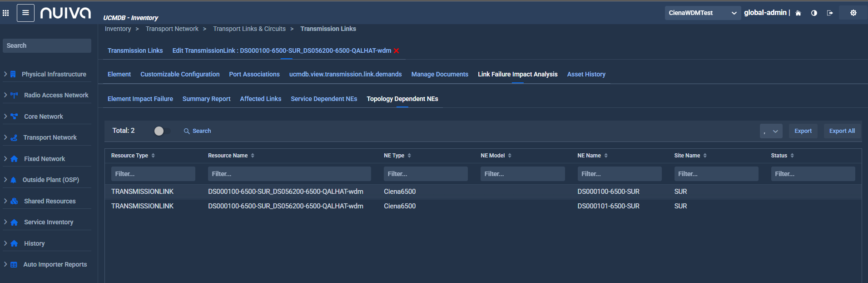Click the Export button
The height and width of the screenshot is (283, 868).
coord(803,131)
